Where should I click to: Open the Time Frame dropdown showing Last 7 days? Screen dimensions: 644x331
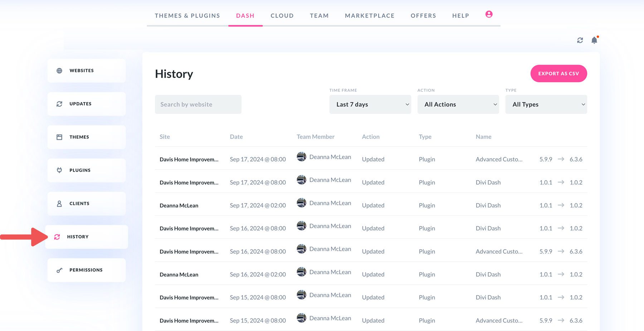(x=370, y=104)
